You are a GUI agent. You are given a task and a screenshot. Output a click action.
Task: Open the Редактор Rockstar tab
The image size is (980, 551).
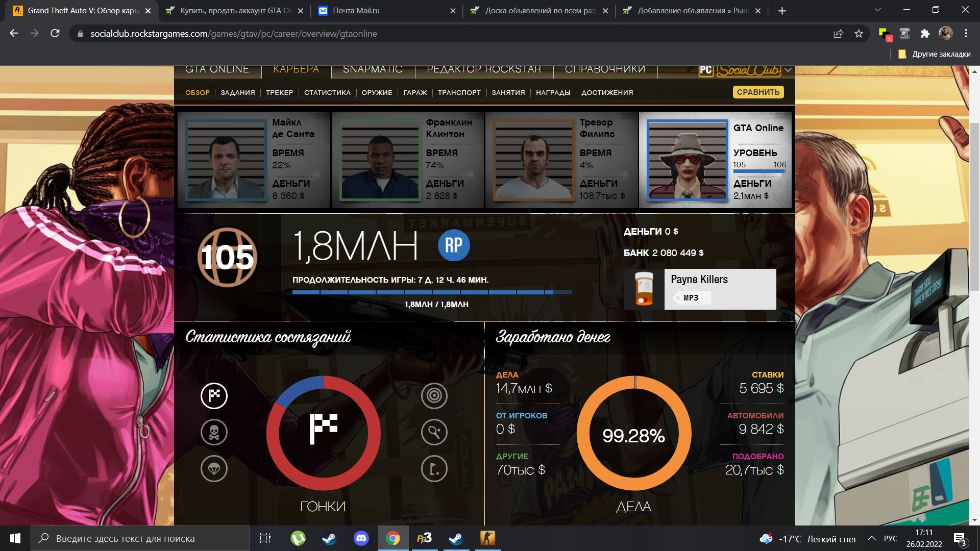click(484, 69)
